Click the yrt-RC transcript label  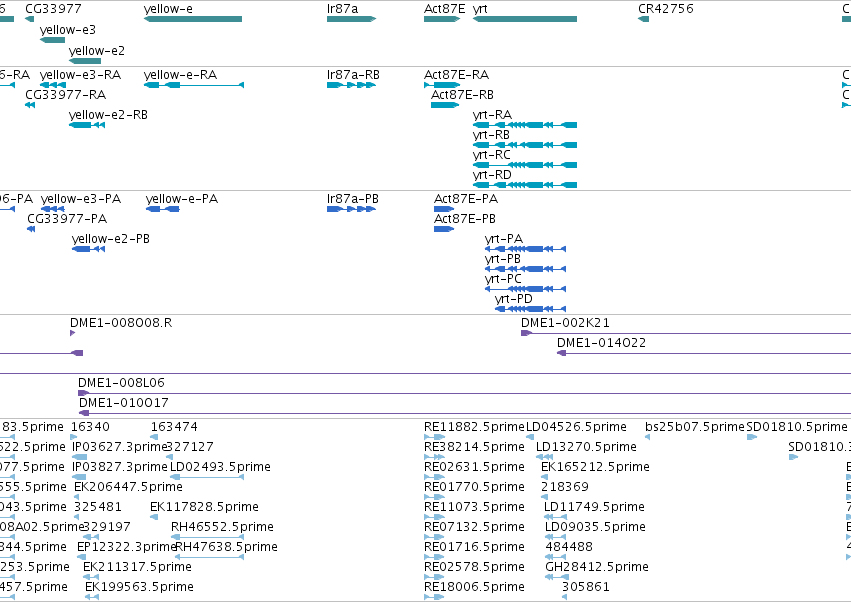[492, 155]
